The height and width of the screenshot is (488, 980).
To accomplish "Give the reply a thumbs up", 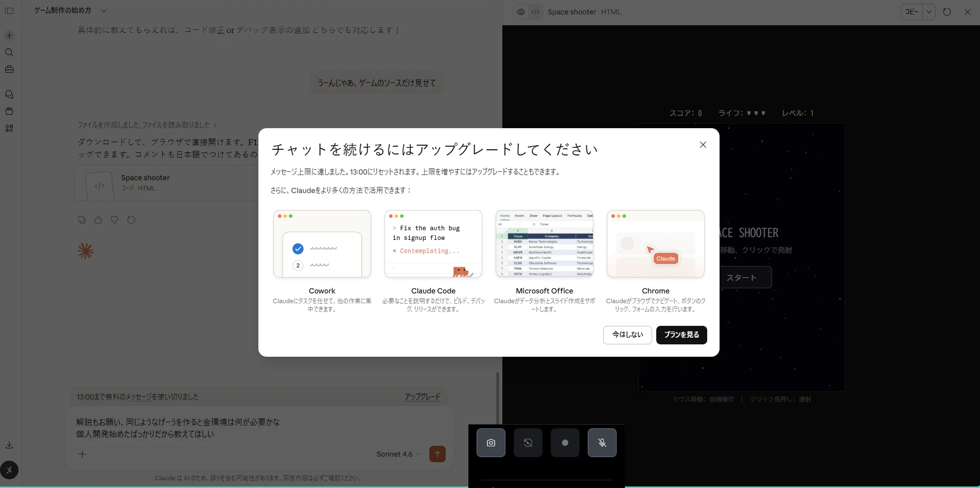I will pyautogui.click(x=98, y=220).
